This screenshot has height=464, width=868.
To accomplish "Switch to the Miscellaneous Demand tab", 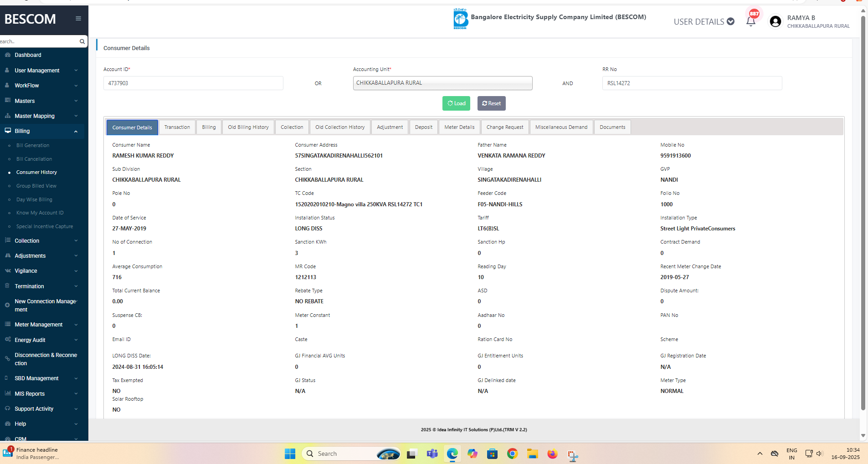I will click(x=561, y=127).
